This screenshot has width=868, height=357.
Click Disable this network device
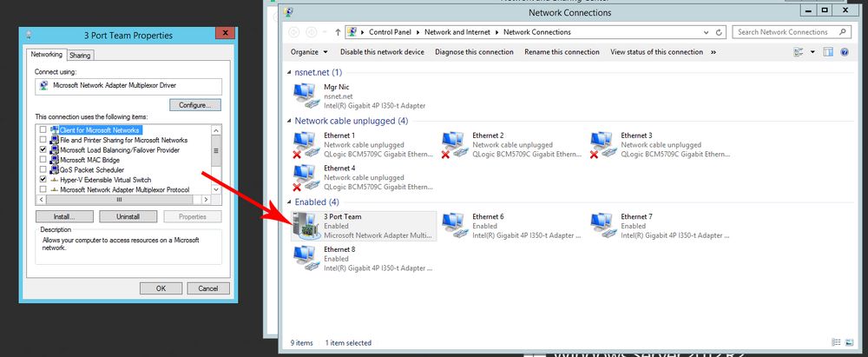coord(382,52)
